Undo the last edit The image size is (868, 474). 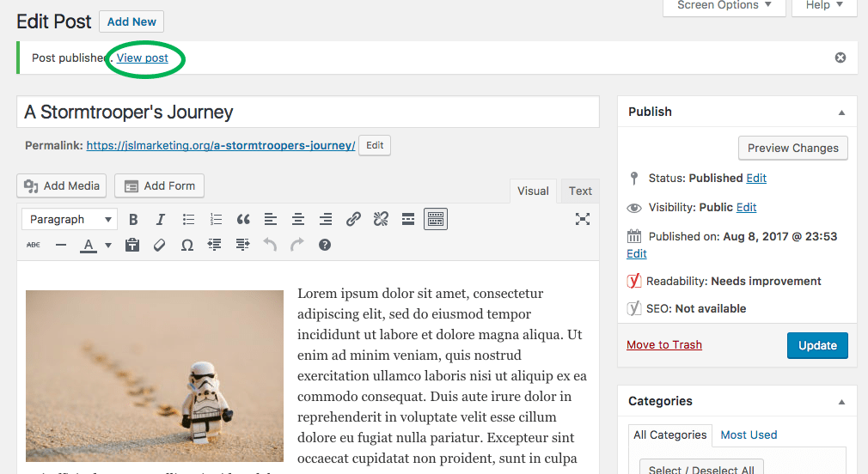tap(270, 245)
